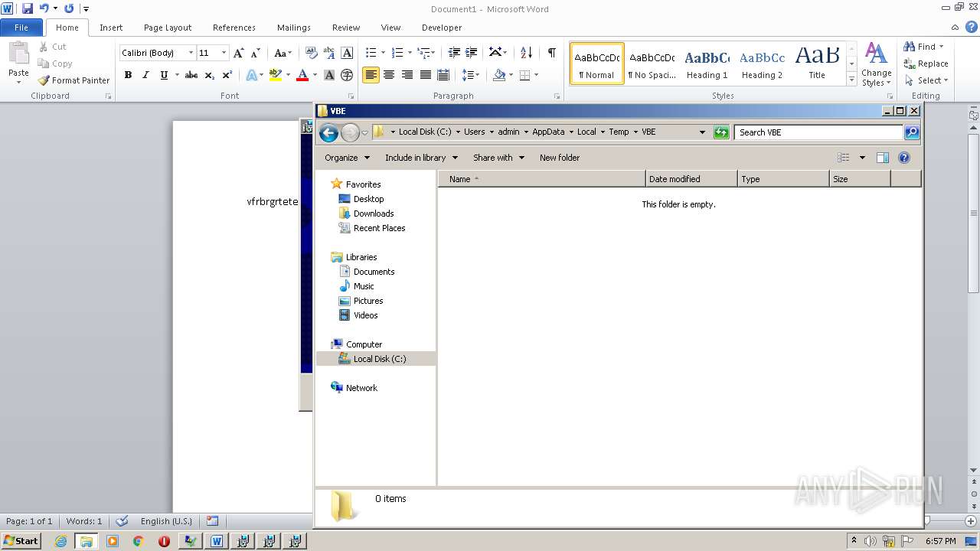Screen dimensions: 980x551
Task: Click text highlight color button
Action: tap(276, 75)
